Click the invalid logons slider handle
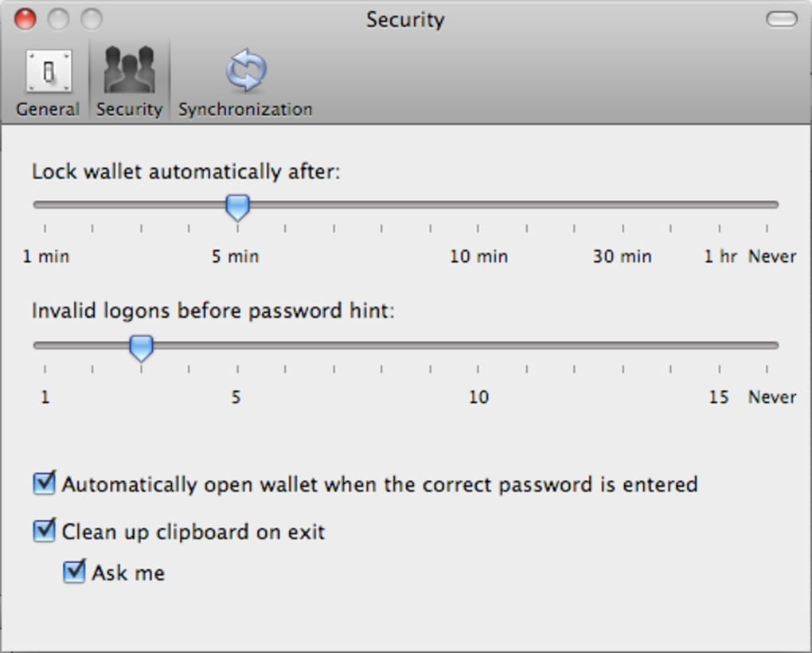812x653 pixels. pos(141,348)
